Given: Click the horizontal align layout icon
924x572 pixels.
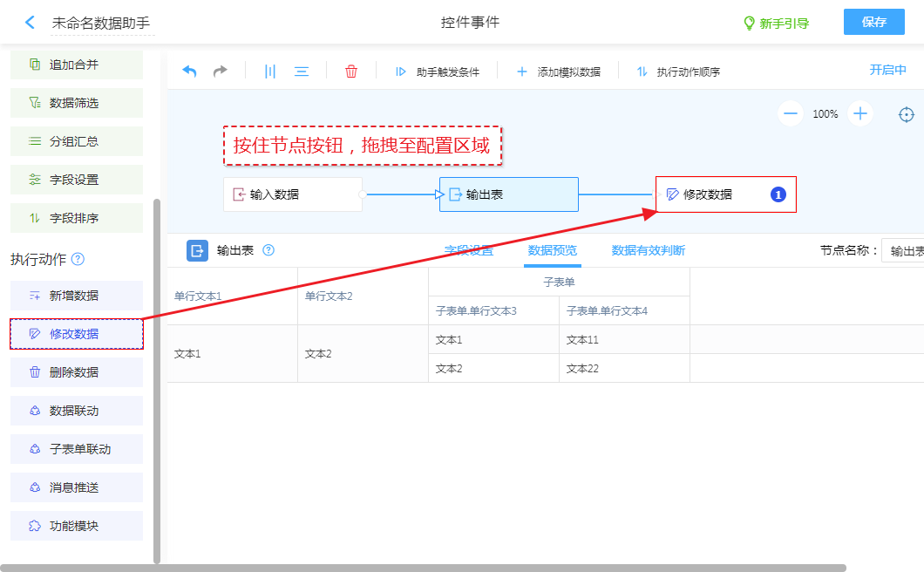Looking at the screenshot, I should click(x=302, y=71).
